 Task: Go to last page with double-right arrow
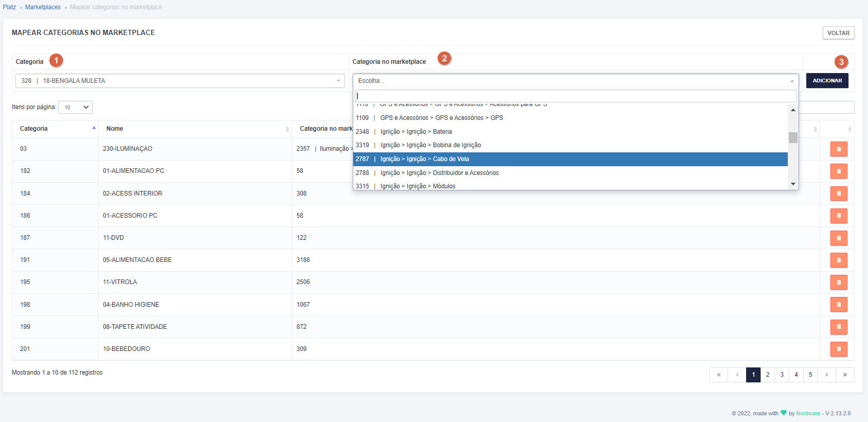tap(845, 375)
